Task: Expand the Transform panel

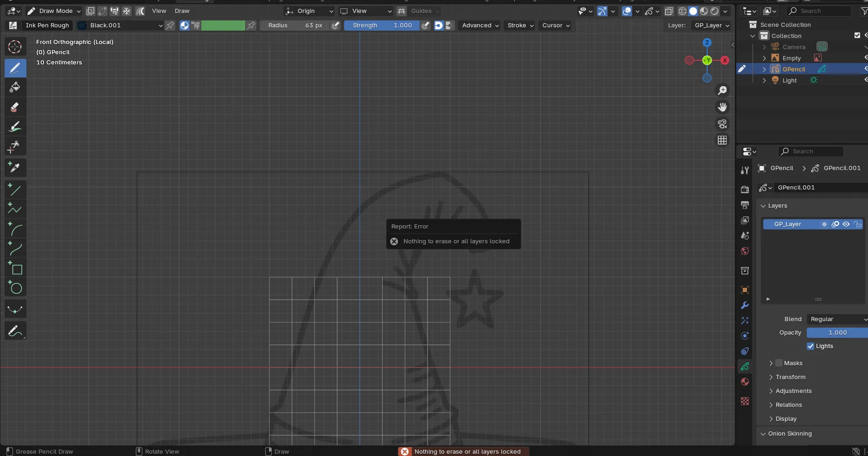Action: (x=790, y=377)
